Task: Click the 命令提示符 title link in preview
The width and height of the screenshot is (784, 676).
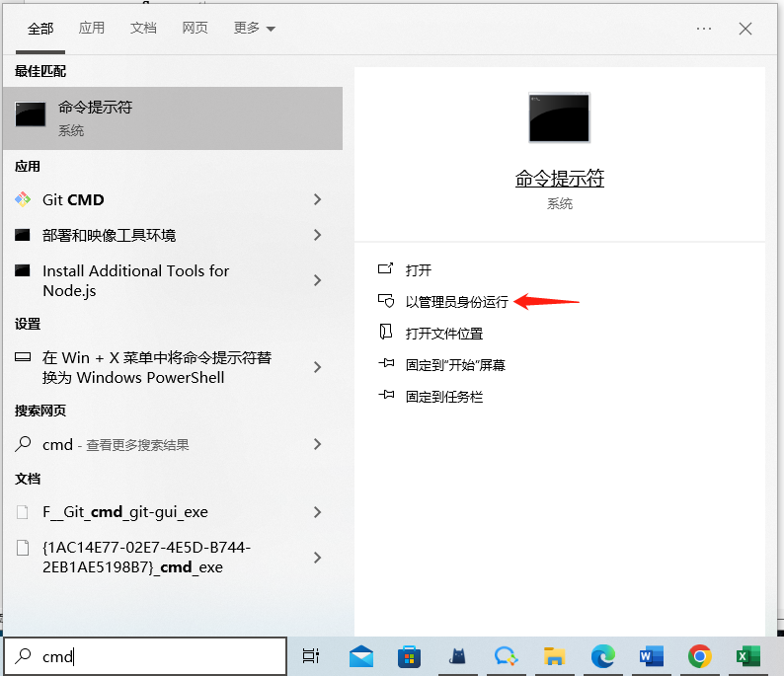Action: (x=560, y=179)
